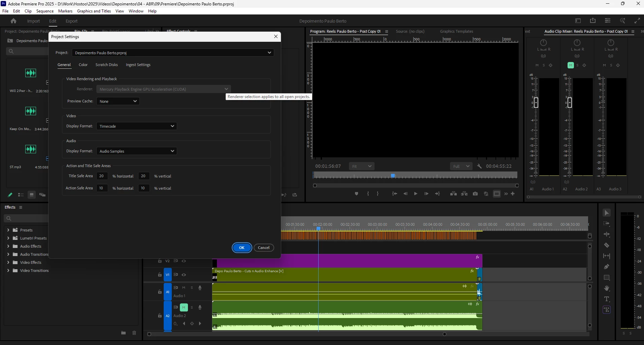This screenshot has height=345, width=644.
Task: Open Program monitor wrench settings
Action: tap(479, 166)
